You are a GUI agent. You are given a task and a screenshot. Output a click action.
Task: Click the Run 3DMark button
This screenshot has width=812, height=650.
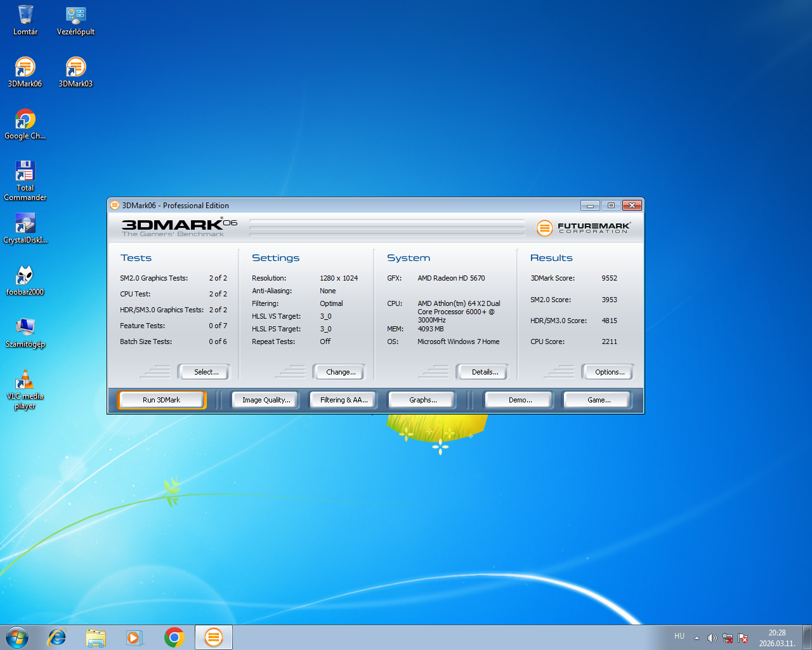click(161, 400)
